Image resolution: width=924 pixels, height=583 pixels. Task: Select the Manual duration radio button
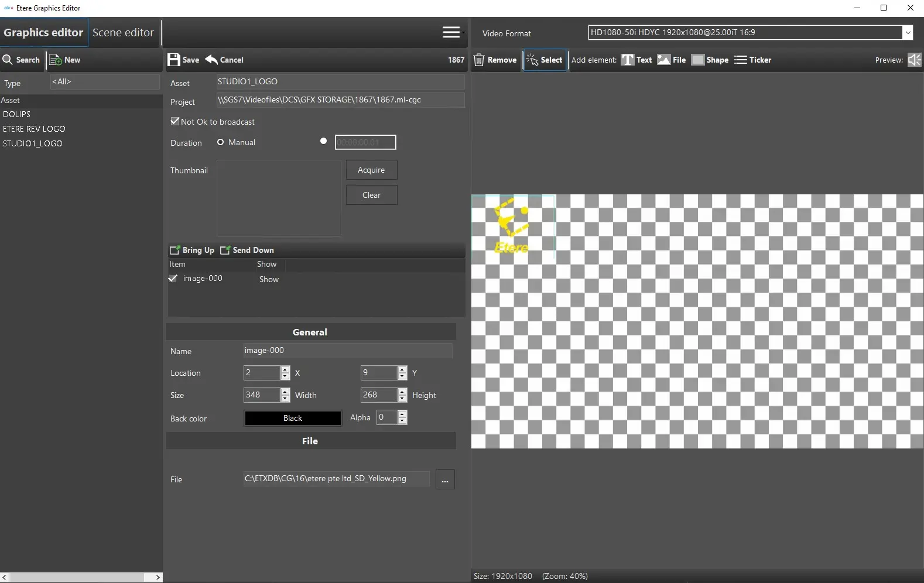(221, 142)
